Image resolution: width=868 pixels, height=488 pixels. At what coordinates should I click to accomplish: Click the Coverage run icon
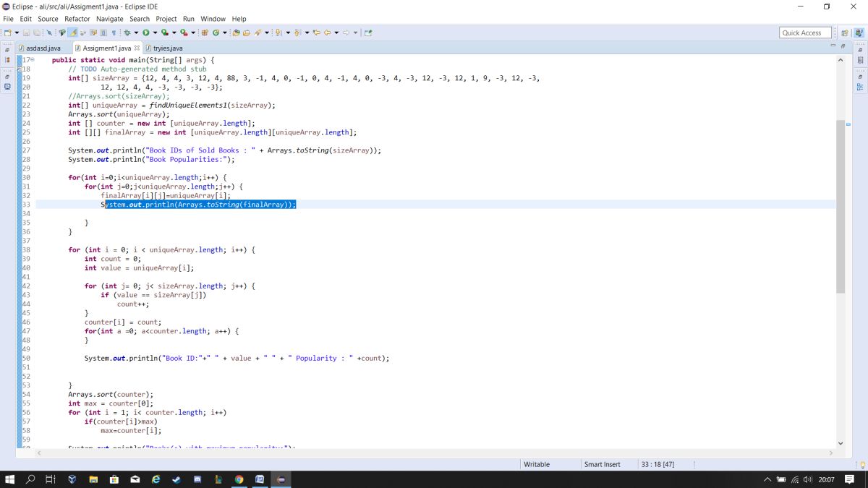164,33
